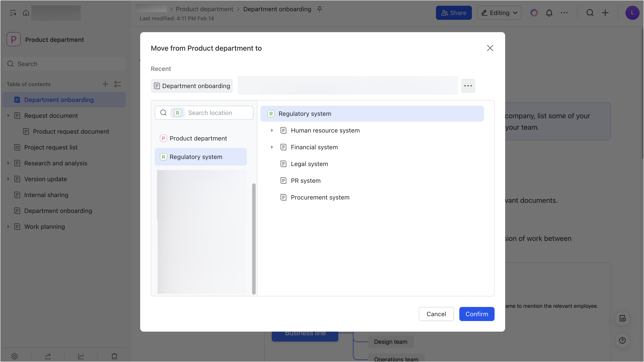Click the top-right search magnifier icon

[x=590, y=13]
